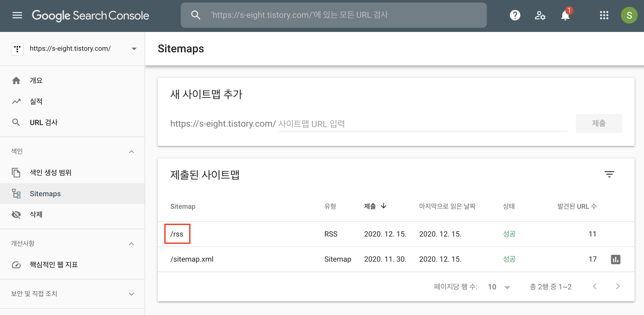The width and height of the screenshot is (644, 315).
Task: Collapse the 색인 section
Action: pyautogui.click(x=132, y=151)
